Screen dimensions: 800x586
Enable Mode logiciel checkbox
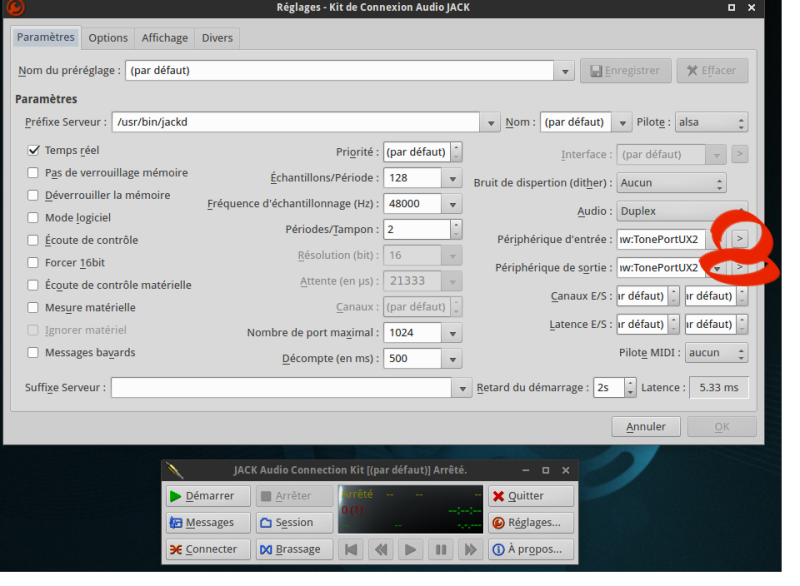[x=33, y=217]
